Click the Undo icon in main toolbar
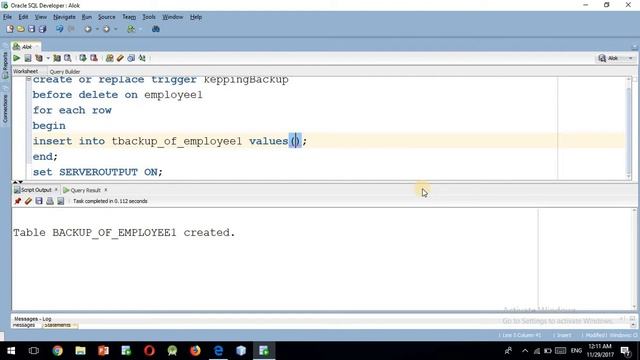This screenshot has width=640, height=360. pyautogui.click(x=60, y=29)
